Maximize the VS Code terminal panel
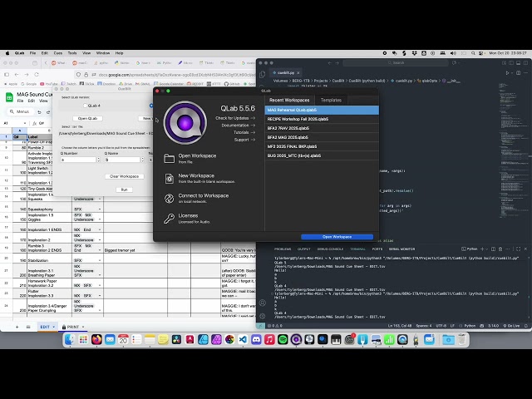 coord(518,249)
